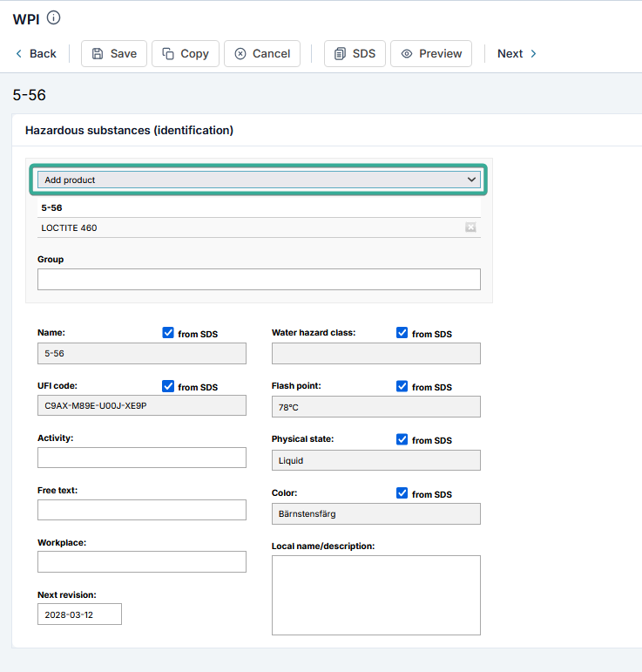Viewport: 642px width, 672px height.
Task: Toggle from SDS checkbox for Color
Action: (402, 492)
